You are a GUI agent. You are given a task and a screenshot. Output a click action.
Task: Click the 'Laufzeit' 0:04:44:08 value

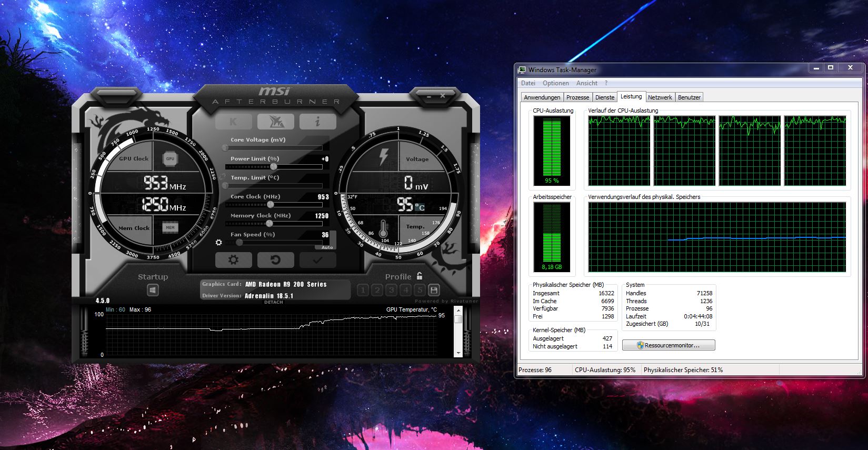pyautogui.click(x=698, y=316)
